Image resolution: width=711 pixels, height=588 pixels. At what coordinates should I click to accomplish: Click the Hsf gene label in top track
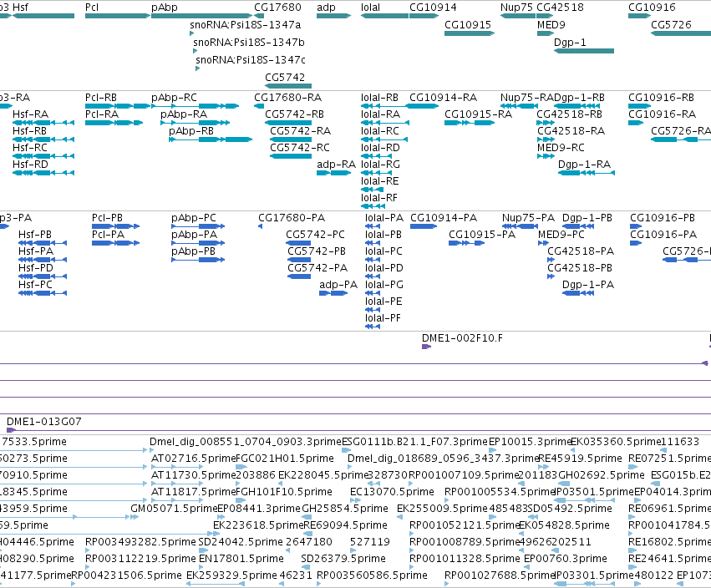(20, 8)
